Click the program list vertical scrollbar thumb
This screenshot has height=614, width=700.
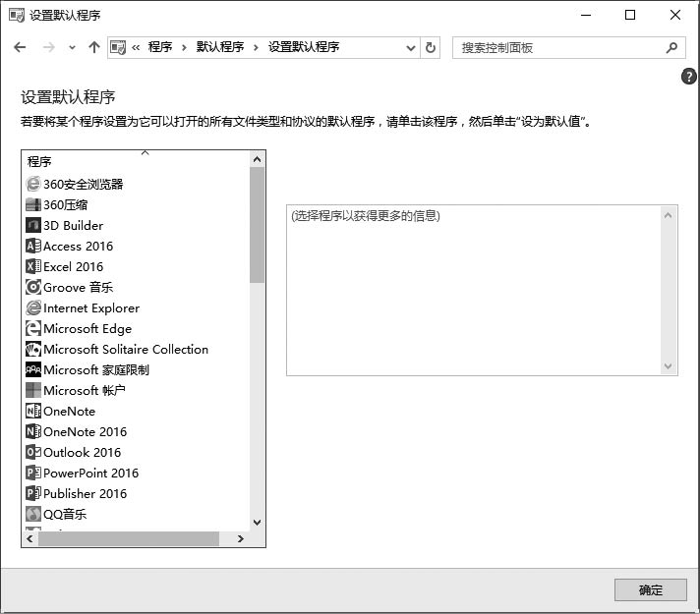(258, 226)
